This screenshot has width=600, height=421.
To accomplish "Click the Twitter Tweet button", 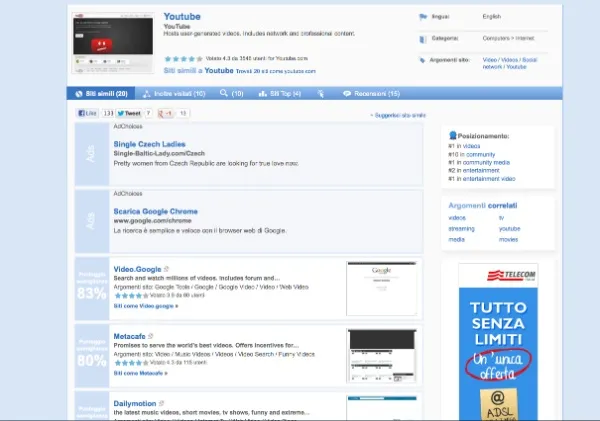I will 129,113.
